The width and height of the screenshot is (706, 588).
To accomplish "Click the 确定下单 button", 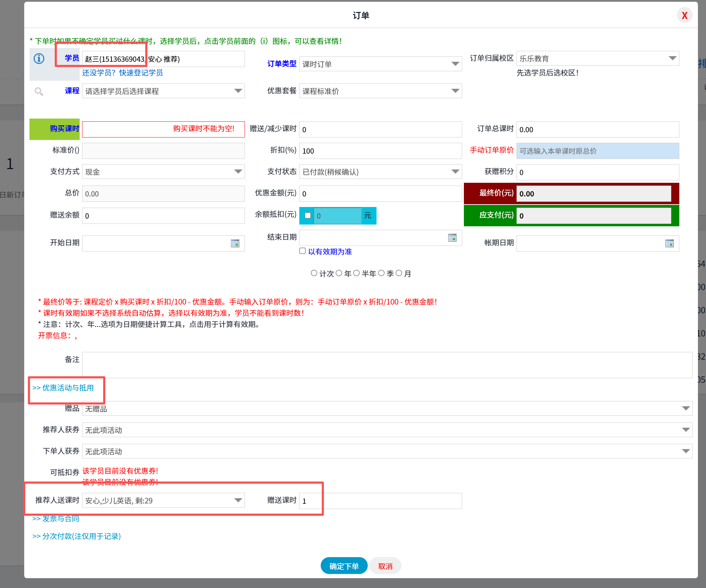I will pos(344,566).
